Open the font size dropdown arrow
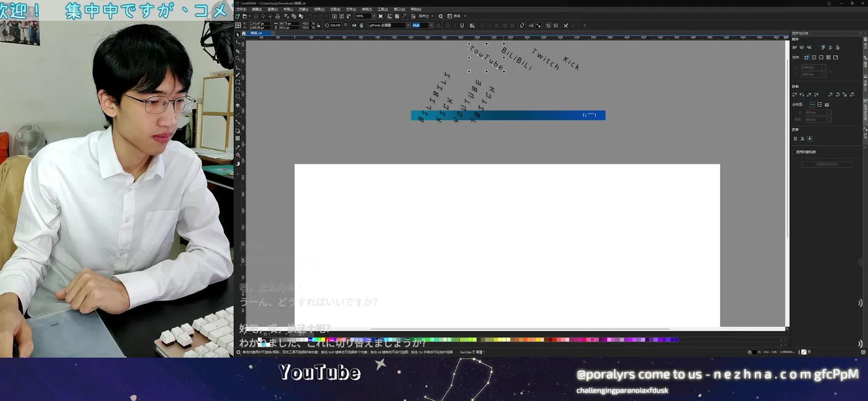The image size is (868, 401). 431,25
